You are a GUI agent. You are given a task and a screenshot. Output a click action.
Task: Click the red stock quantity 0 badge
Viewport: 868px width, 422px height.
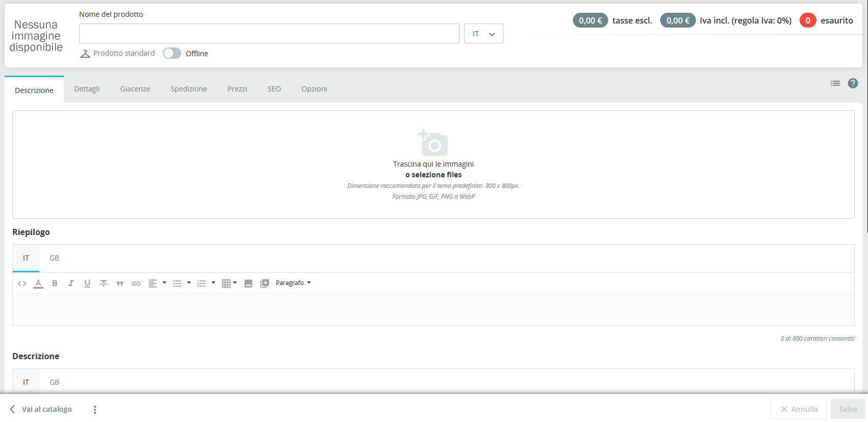click(x=808, y=20)
